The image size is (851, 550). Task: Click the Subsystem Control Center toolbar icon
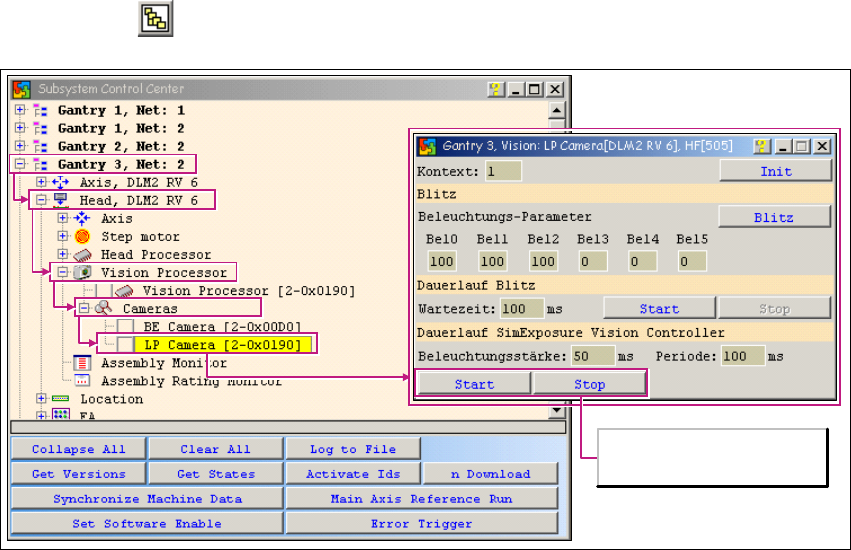156,19
